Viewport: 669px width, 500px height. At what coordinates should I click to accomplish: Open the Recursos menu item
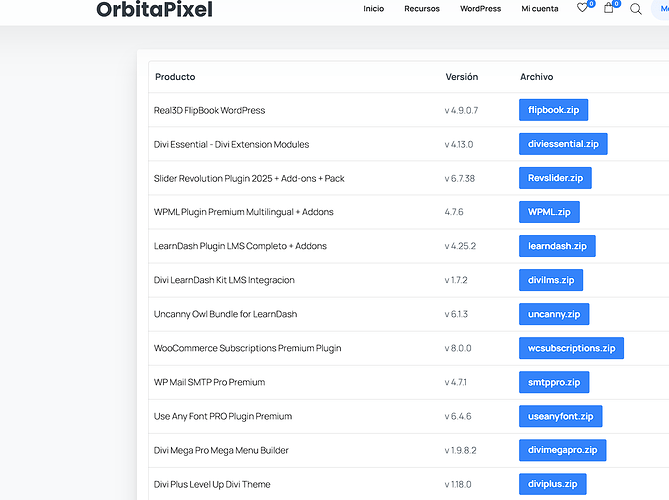tap(422, 9)
